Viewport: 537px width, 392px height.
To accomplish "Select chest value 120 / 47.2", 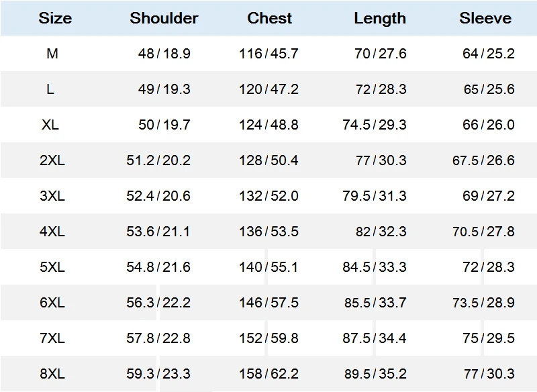I will (x=268, y=89).
